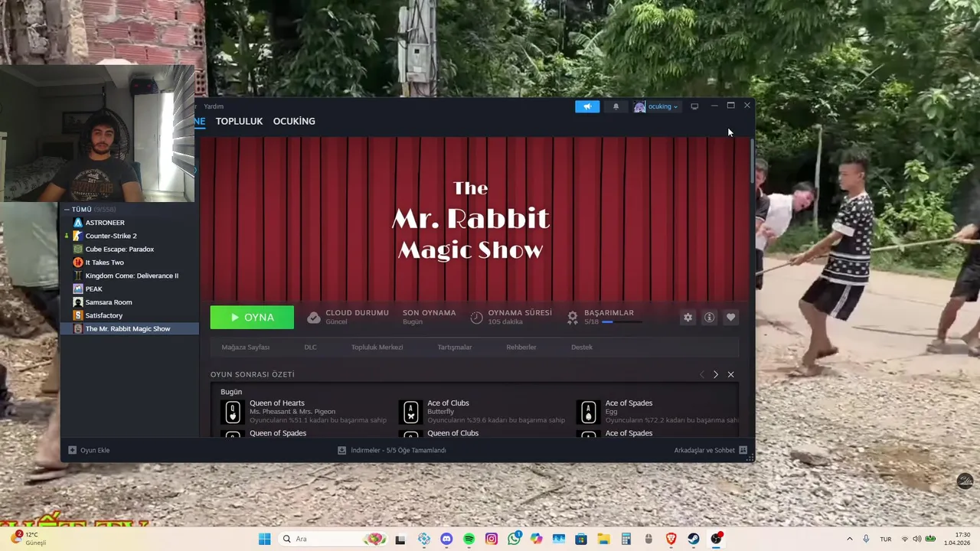Open File Explorer from the taskbar
The width and height of the screenshot is (980, 551).
click(603, 539)
